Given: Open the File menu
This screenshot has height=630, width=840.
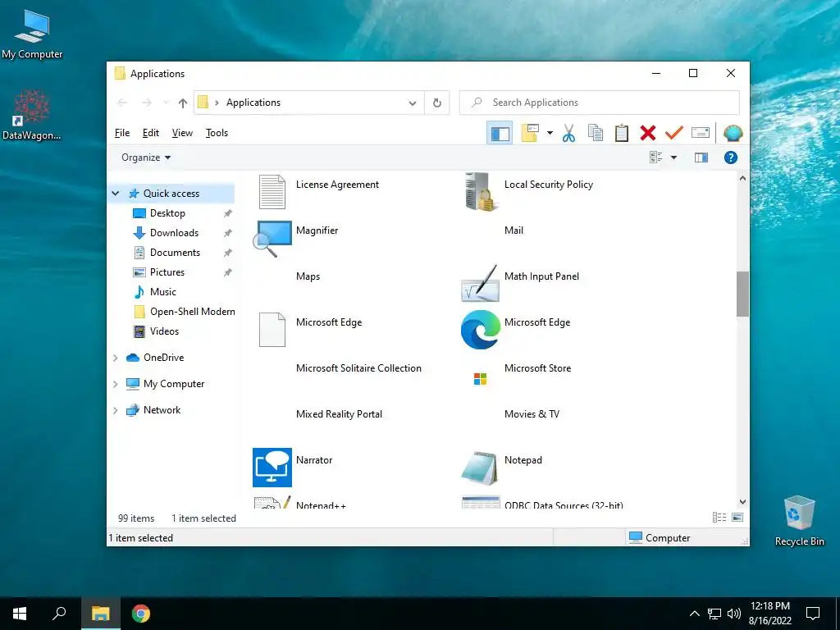Looking at the screenshot, I should [122, 133].
